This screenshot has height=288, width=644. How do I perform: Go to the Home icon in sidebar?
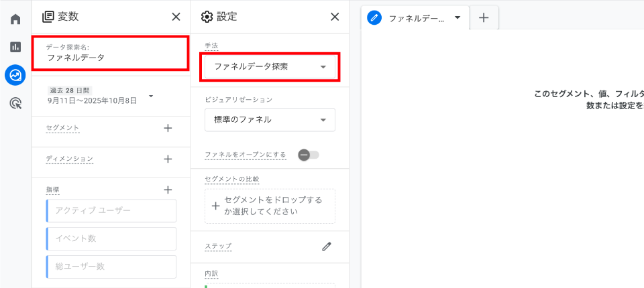[15, 18]
